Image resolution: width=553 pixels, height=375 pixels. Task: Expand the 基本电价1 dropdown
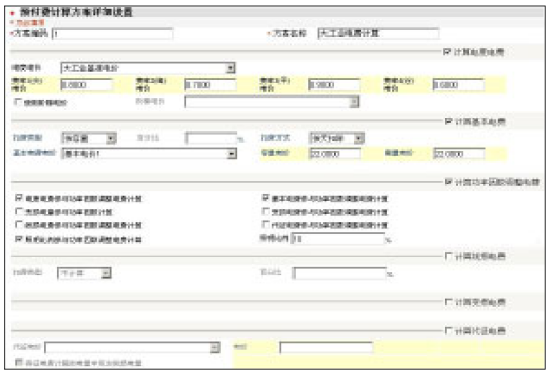(149, 153)
